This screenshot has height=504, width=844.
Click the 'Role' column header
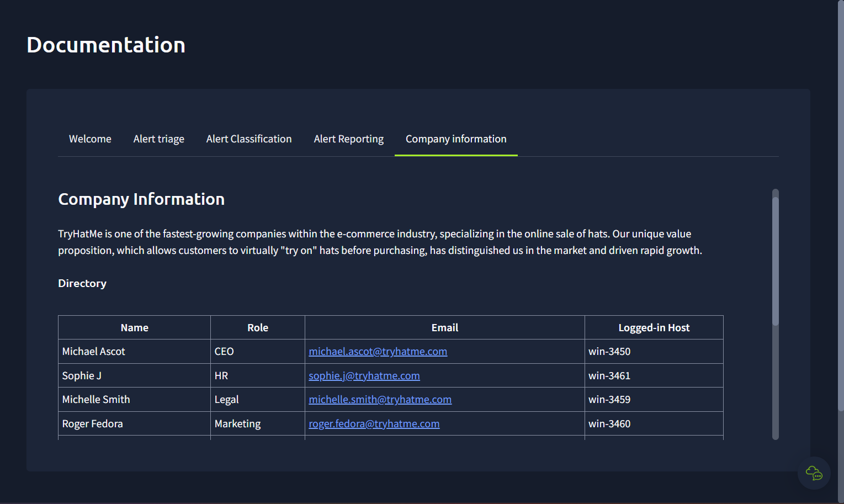coord(258,328)
